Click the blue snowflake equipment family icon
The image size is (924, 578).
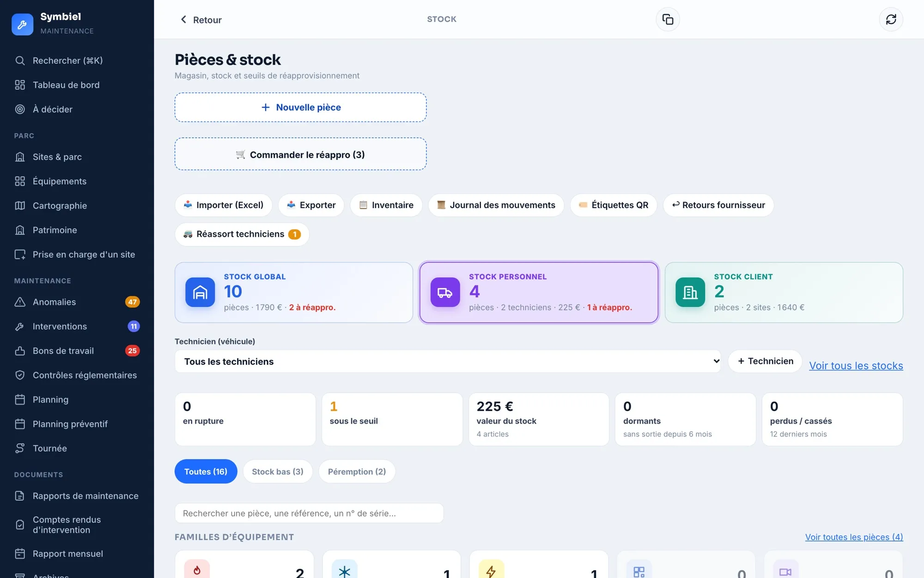coord(344,569)
